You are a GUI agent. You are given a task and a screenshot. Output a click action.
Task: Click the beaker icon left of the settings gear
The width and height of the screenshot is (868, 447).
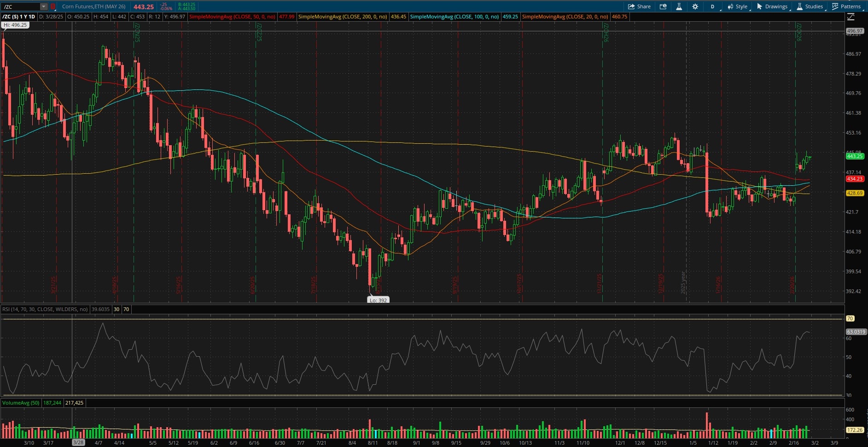[x=679, y=6]
